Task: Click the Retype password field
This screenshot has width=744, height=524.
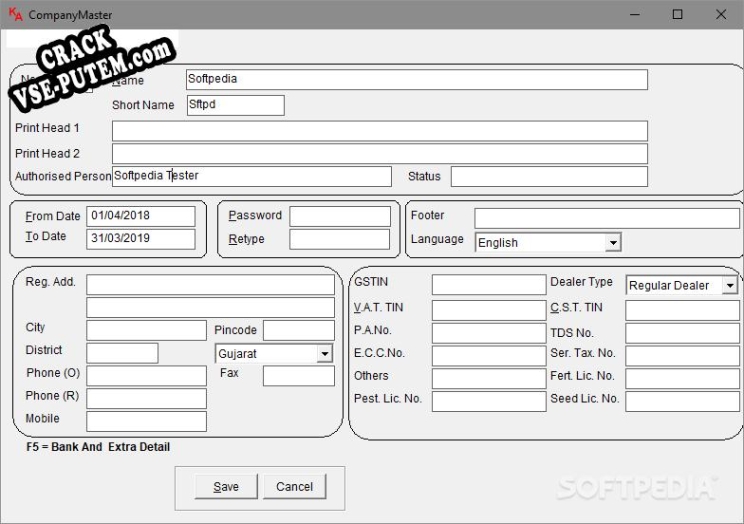Action: click(x=340, y=239)
